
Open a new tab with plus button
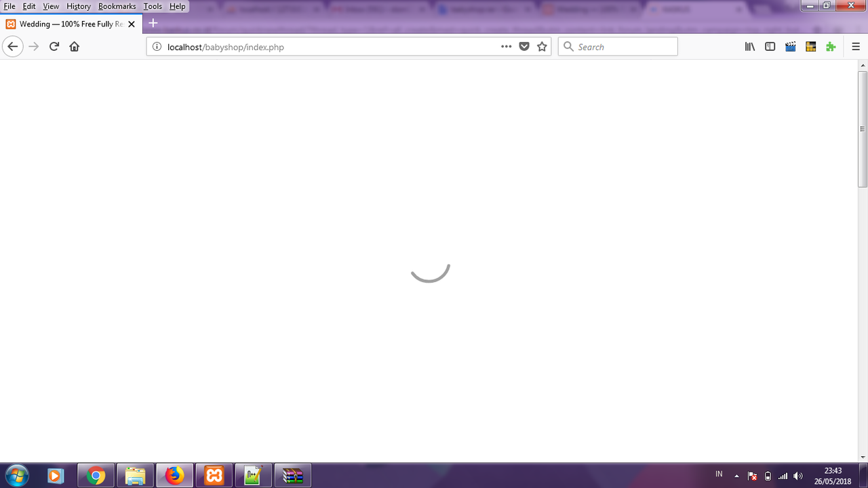153,23
